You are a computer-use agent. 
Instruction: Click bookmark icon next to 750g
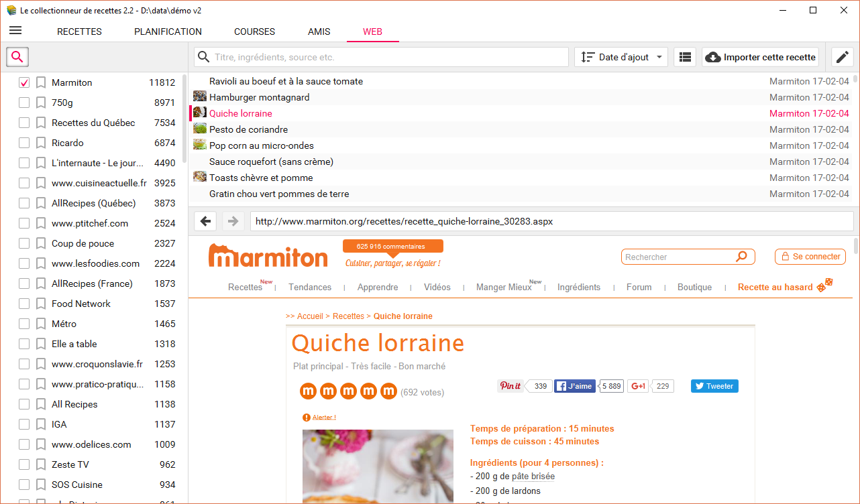(41, 103)
